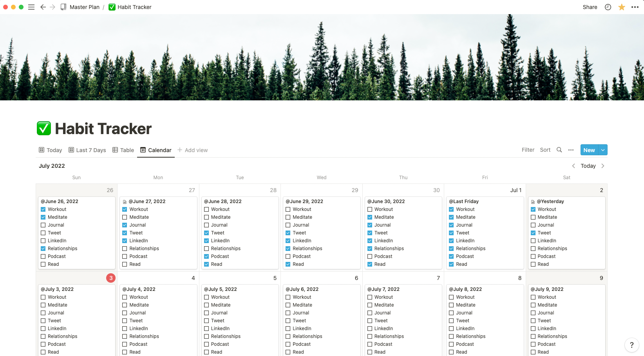This screenshot has width=644, height=356.
Task: Open Master Plan breadcrumb
Action: [x=85, y=7]
